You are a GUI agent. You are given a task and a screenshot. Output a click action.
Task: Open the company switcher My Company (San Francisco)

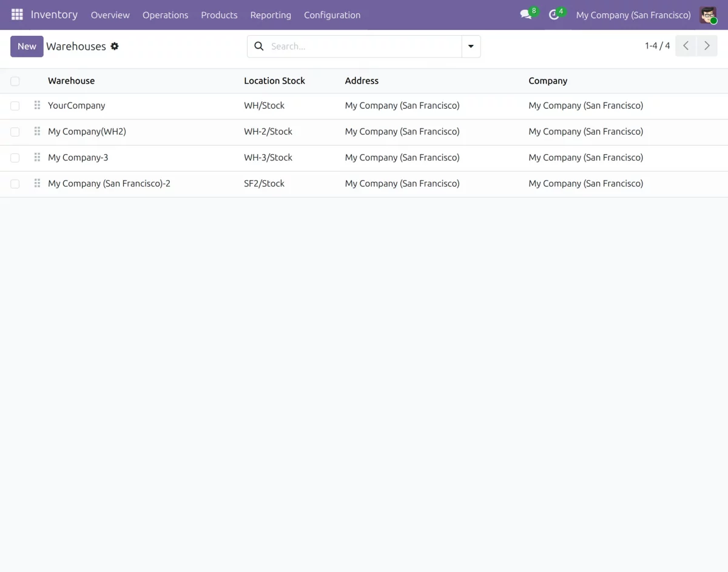[x=633, y=15]
